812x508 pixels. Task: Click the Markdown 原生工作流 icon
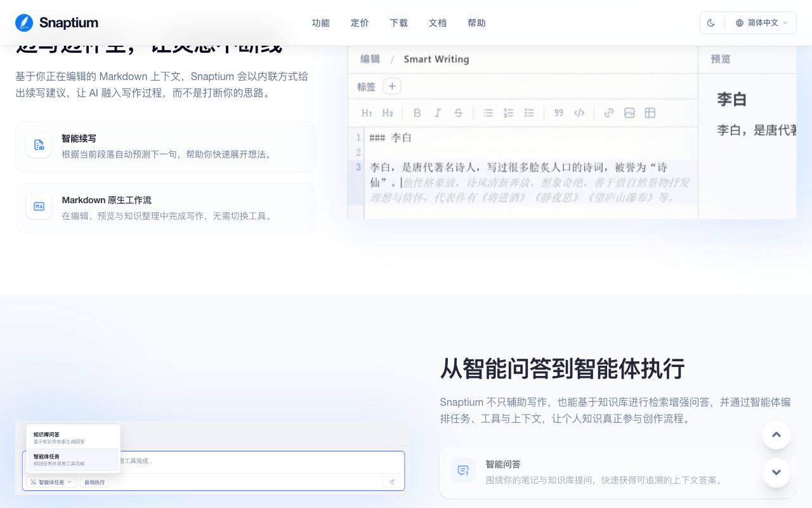(x=39, y=206)
